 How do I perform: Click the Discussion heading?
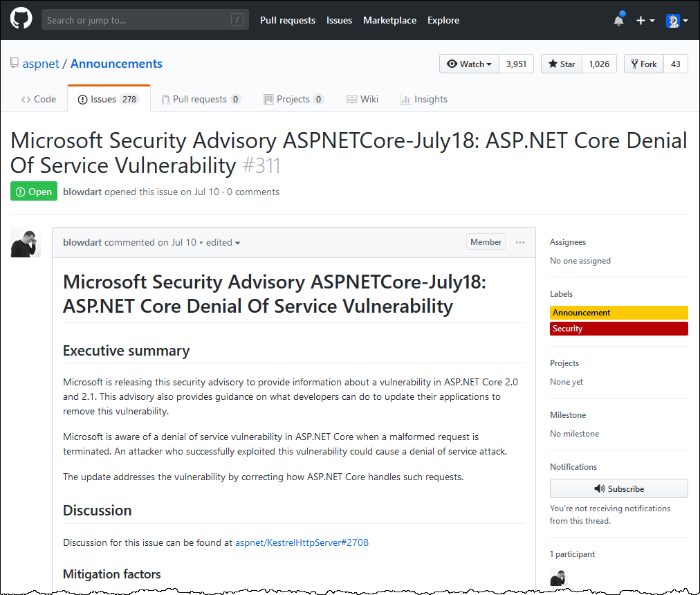click(x=98, y=510)
